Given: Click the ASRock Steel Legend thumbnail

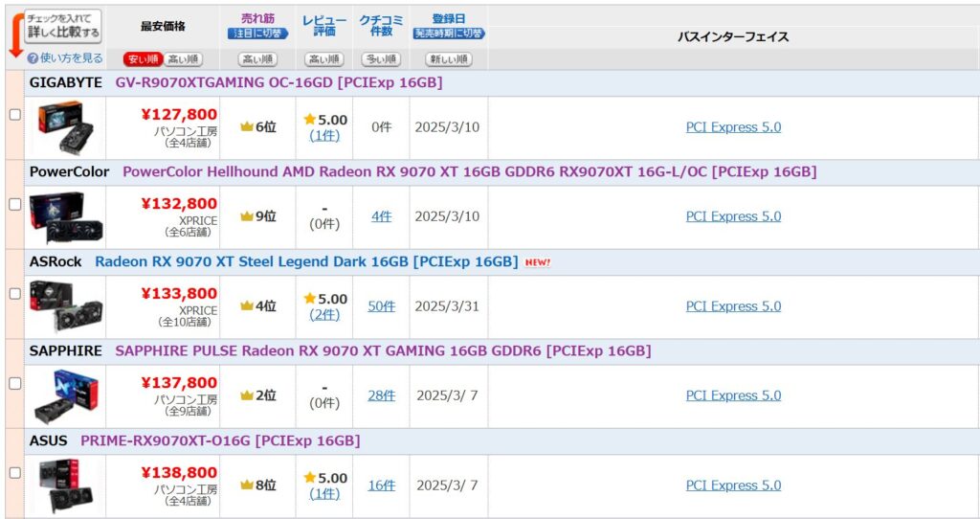Looking at the screenshot, I should 66,306.
